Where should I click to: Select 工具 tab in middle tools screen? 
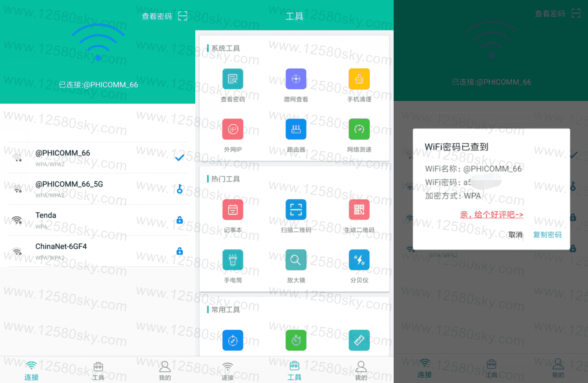[x=294, y=370]
